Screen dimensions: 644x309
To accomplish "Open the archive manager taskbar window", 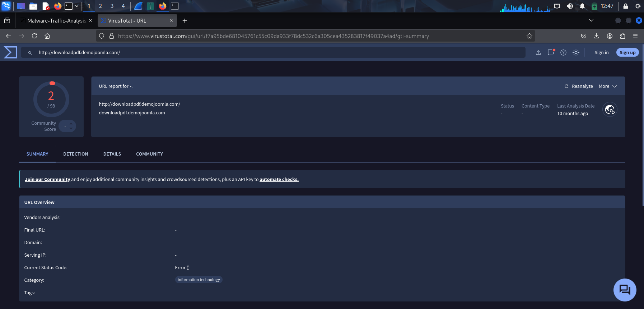I will (150, 6).
